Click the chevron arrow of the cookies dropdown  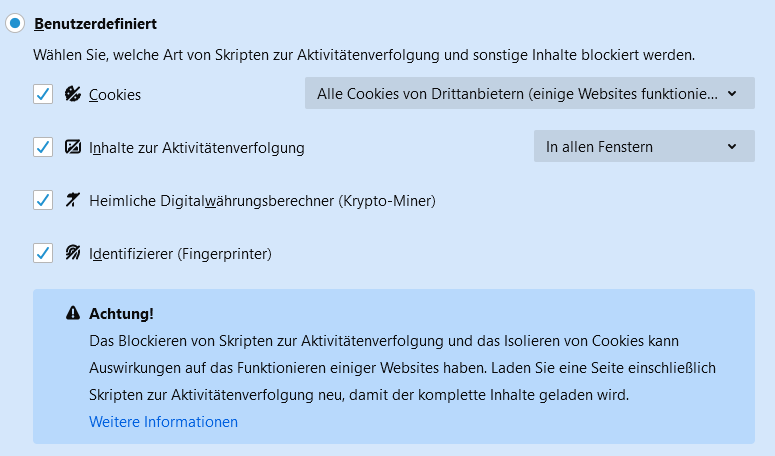pyautogui.click(x=732, y=93)
